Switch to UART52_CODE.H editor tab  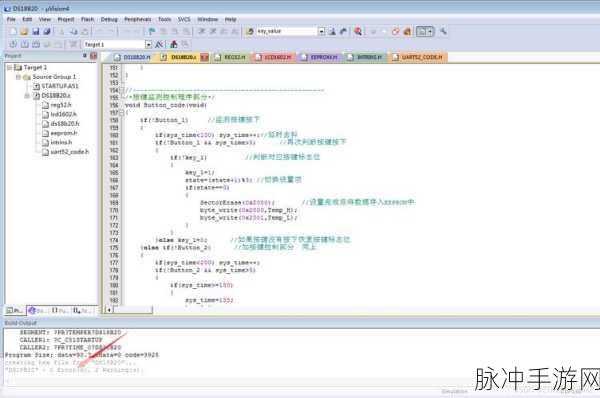[x=417, y=57]
